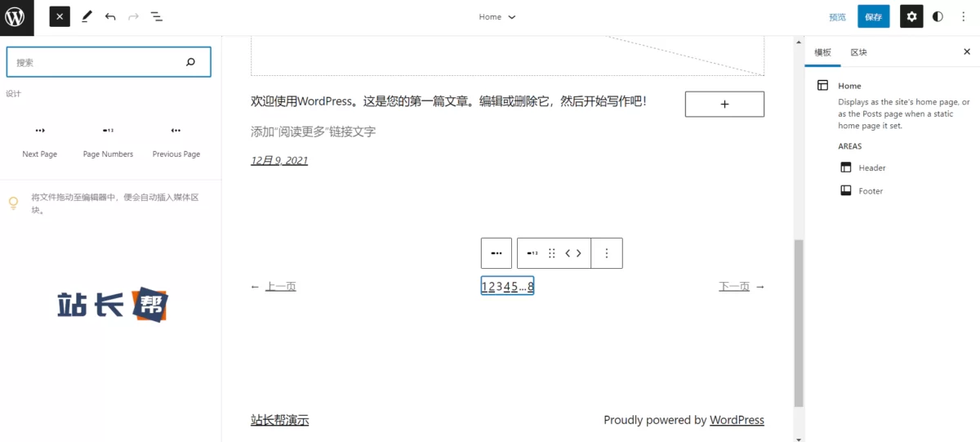Click the undo arrow icon

pyautogui.click(x=110, y=16)
